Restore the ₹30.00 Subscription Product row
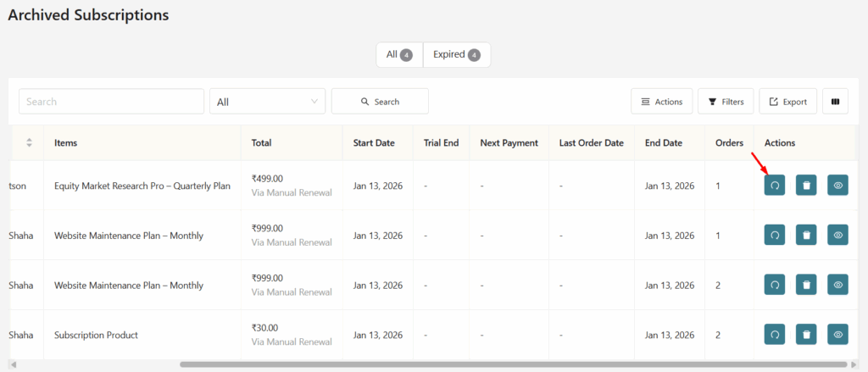 pos(774,335)
